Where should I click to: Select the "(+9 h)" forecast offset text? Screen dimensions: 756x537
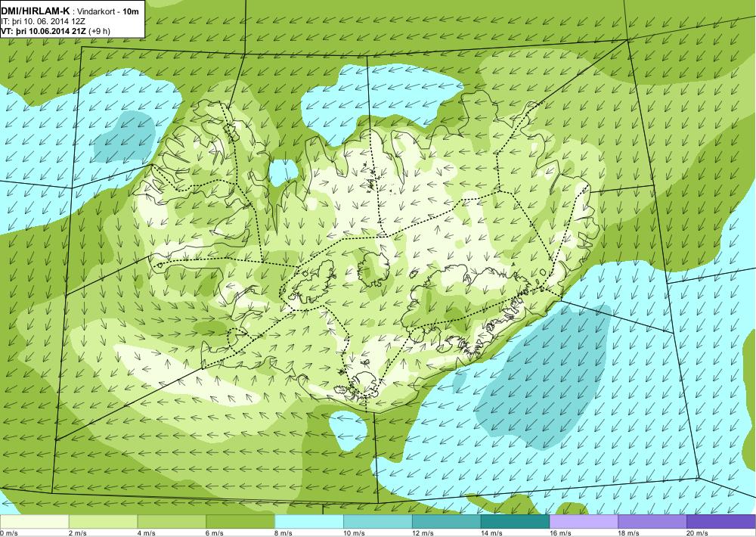101,31
